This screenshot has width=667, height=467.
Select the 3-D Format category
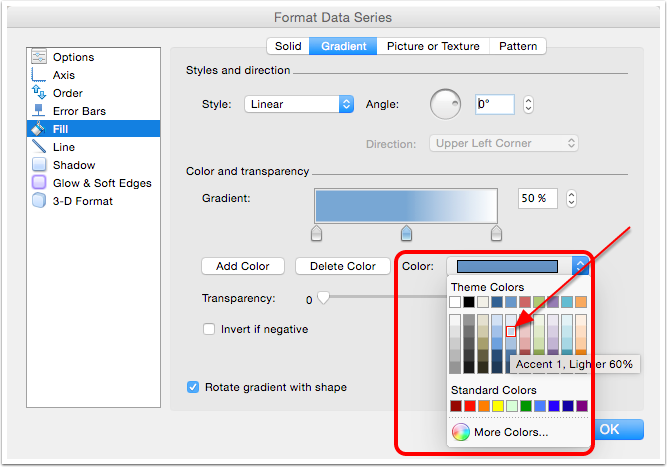coord(82,201)
